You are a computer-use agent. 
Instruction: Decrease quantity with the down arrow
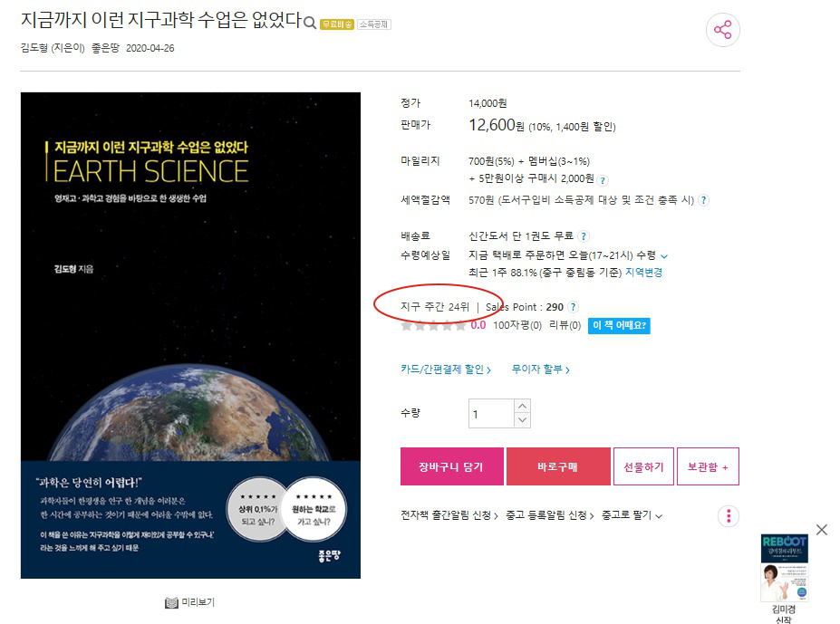pyautogui.click(x=522, y=420)
